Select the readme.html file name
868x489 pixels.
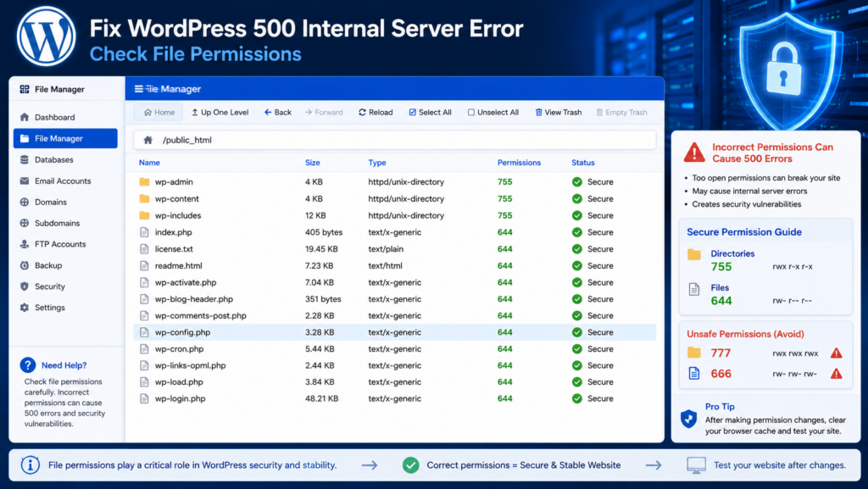pos(178,265)
